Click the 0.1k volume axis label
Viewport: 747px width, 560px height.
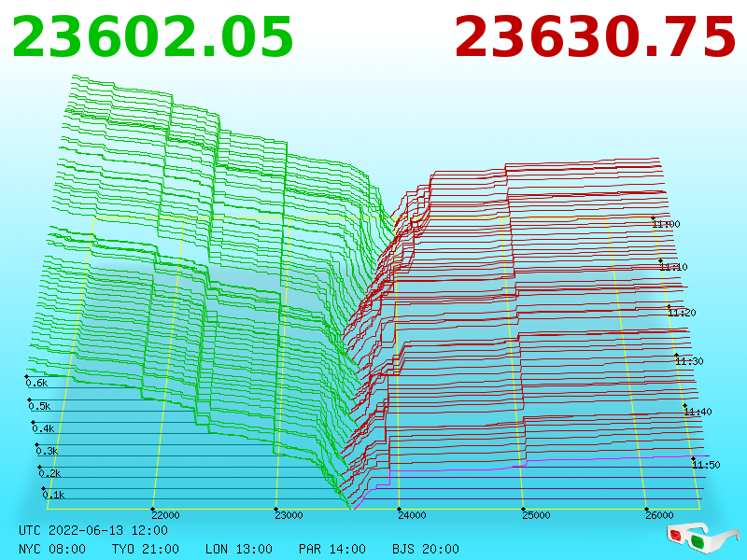(54, 495)
